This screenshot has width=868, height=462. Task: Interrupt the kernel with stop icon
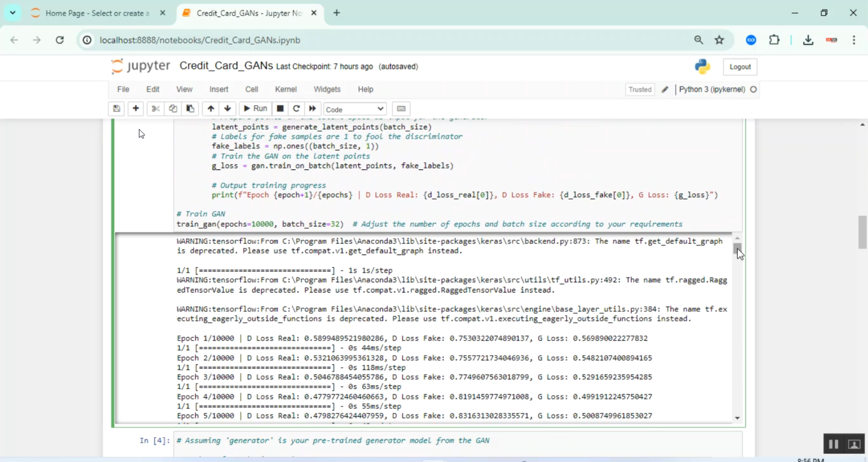[x=280, y=109]
